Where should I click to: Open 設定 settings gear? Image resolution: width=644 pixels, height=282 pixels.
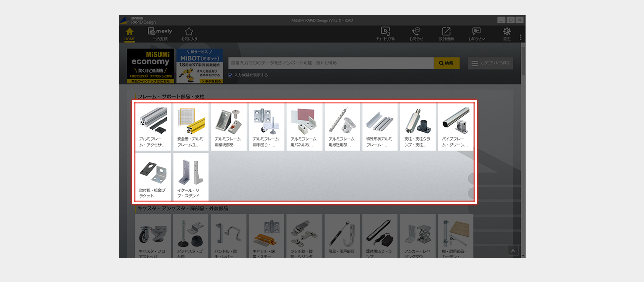coord(507,33)
